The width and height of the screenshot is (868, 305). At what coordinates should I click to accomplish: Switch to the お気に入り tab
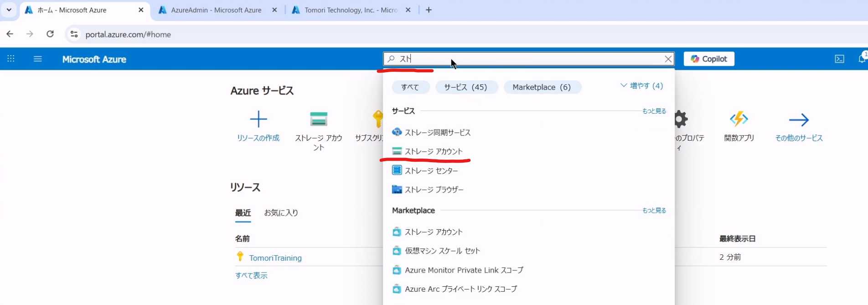281,213
